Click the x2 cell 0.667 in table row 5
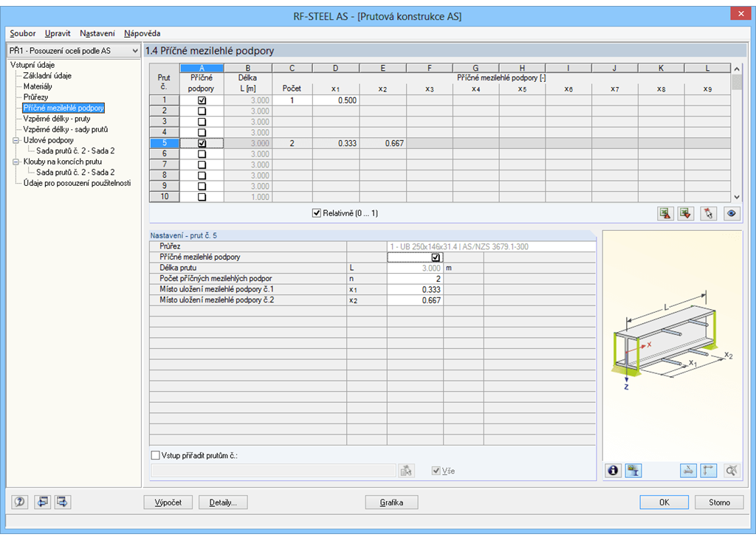The width and height of the screenshot is (756, 540). (383, 144)
